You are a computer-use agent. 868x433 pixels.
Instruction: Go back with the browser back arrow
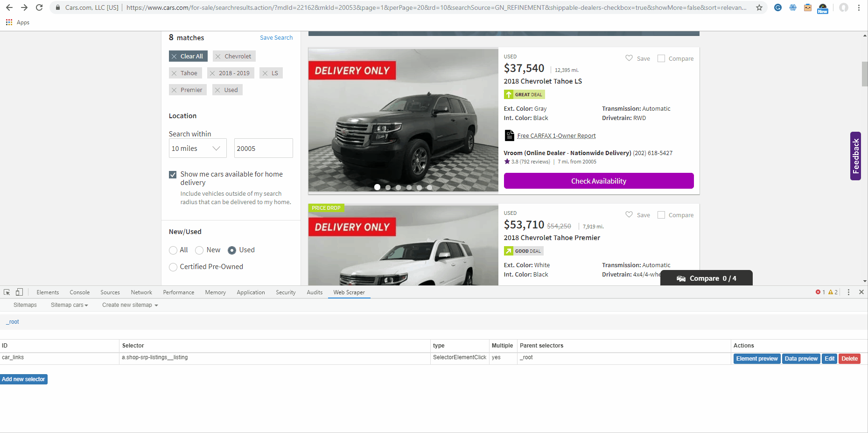(9, 7)
